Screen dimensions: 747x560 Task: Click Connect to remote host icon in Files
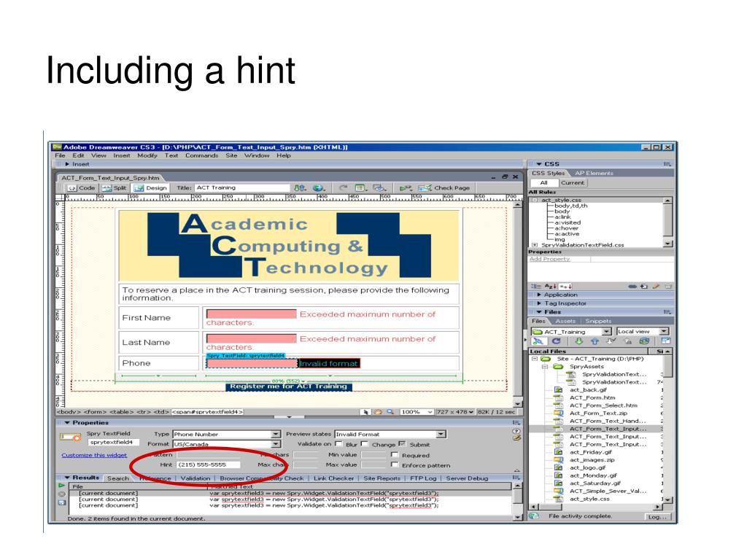[x=538, y=341]
